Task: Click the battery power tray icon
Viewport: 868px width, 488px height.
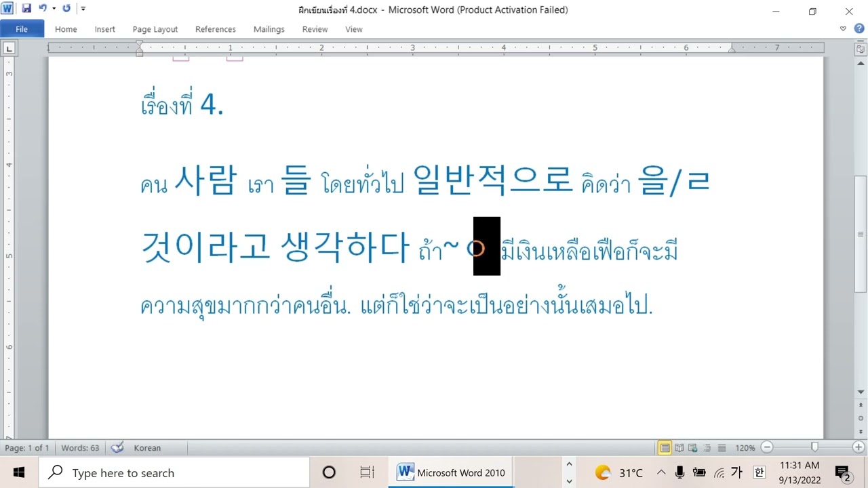Action: point(699,472)
